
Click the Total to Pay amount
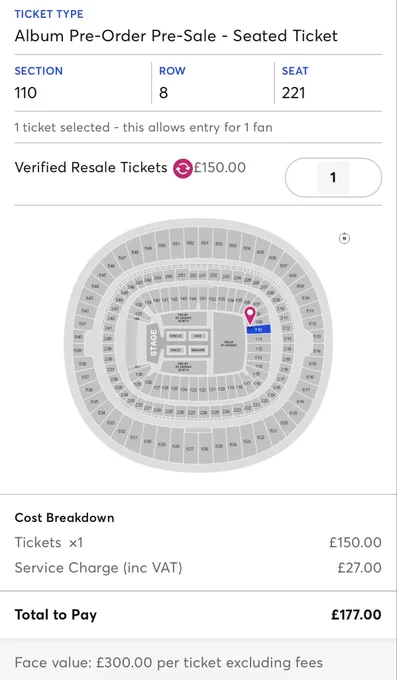(x=356, y=615)
